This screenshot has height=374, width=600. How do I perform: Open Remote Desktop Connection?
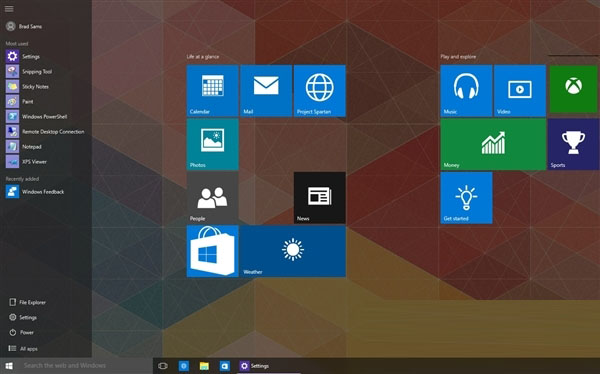click(x=46, y=131)
